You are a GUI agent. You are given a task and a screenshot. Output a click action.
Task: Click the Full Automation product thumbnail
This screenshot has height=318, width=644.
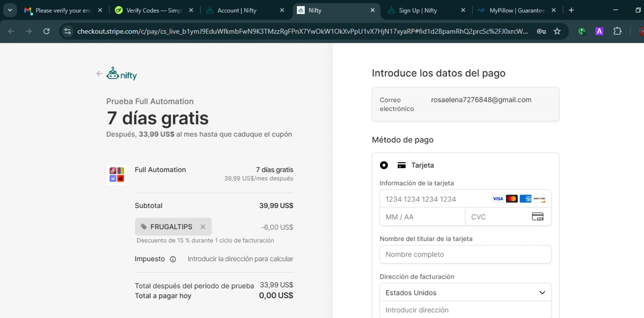pos(117,174)
